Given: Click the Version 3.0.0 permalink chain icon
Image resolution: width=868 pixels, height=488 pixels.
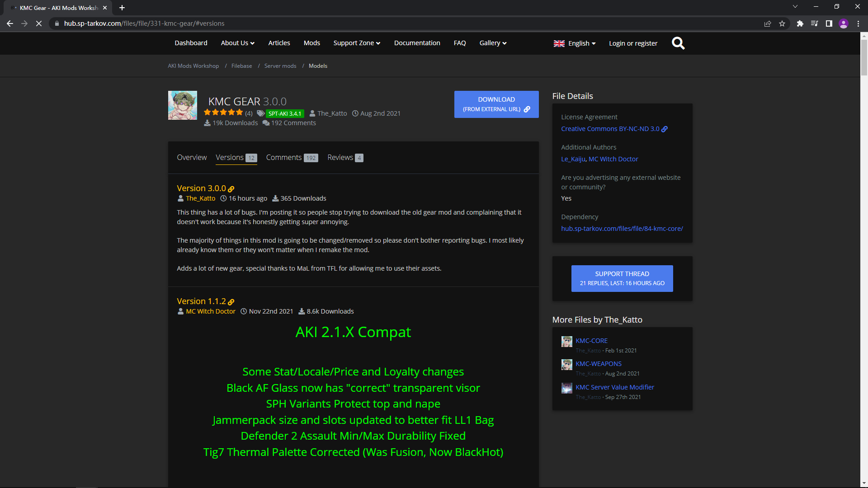Looking at the screenshot, I should tap(231, 189).
